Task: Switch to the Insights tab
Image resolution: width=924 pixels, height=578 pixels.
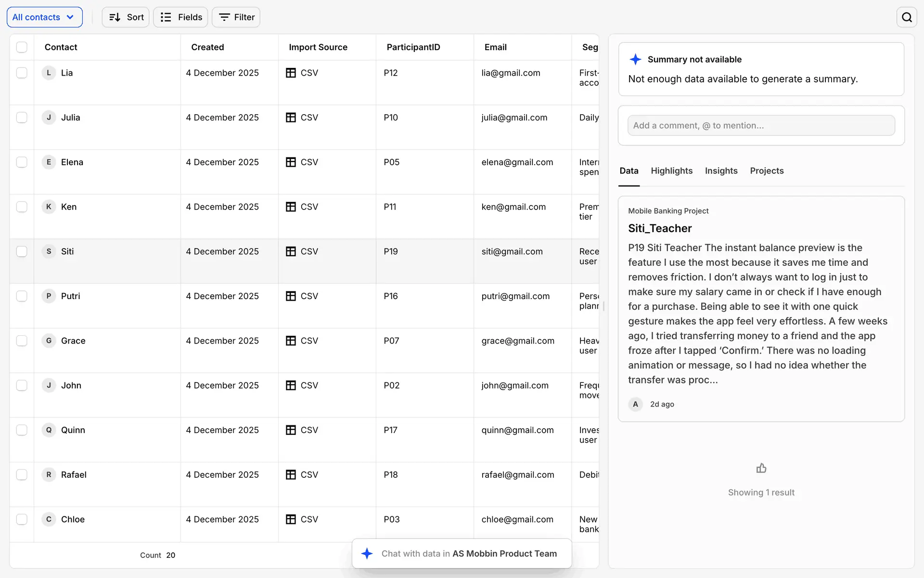Action: 721,171
